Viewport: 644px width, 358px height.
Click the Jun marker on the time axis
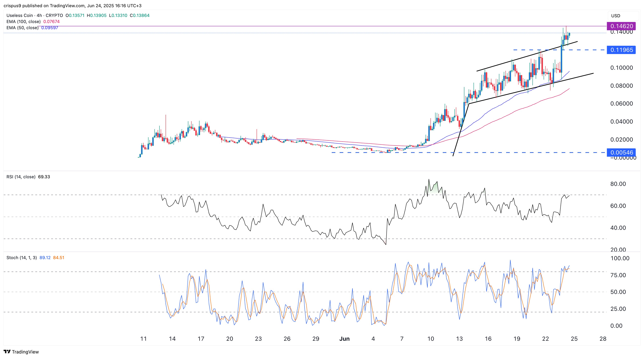(344, 339)
